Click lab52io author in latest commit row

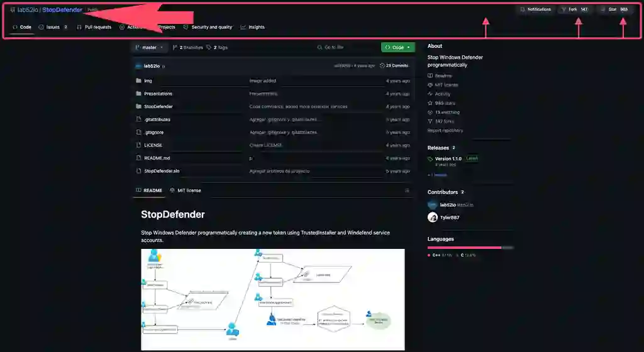coord(152,66)
